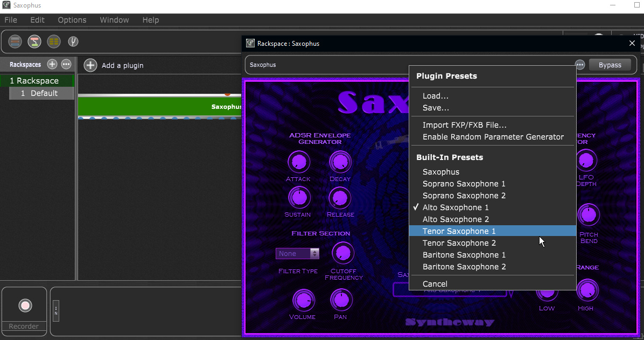Add a new rackspace with plus icon
The height and width of the screenshot is (340, 644).
coord(52,64)
